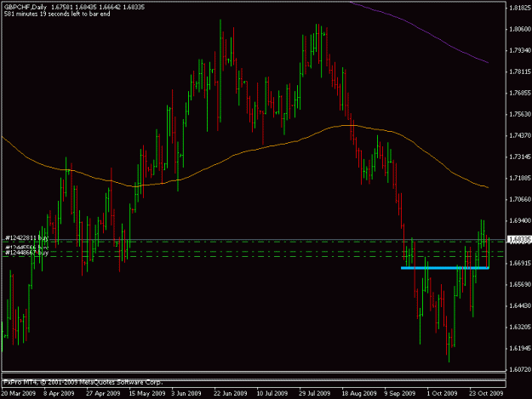
Task: Click the 1.64430 price scale label
Action: [x=520, y=305]
